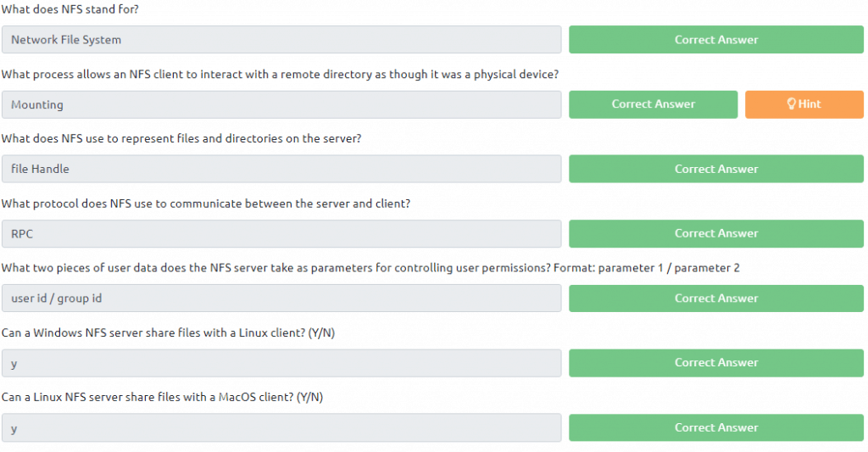Click the question about remote directory mounting process
This screenshot has width=868, height=452.
280,75
